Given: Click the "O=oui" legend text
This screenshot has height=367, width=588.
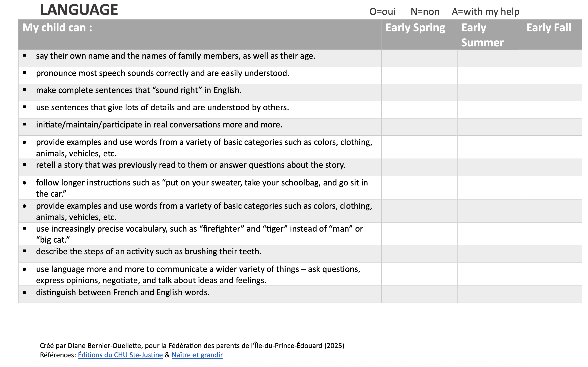Looking at the screenshot, I should click(382, 12).
